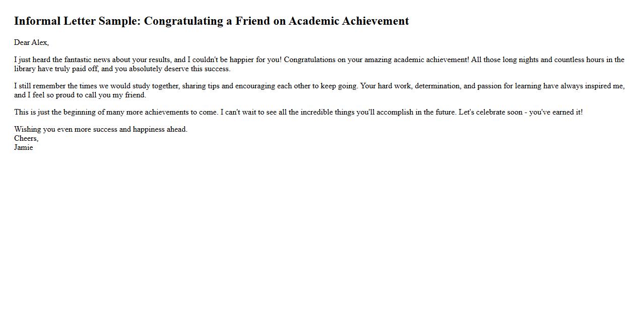Click the "Dear Alex," greeting line
The image size is (644, 328).
coord(31,42)
